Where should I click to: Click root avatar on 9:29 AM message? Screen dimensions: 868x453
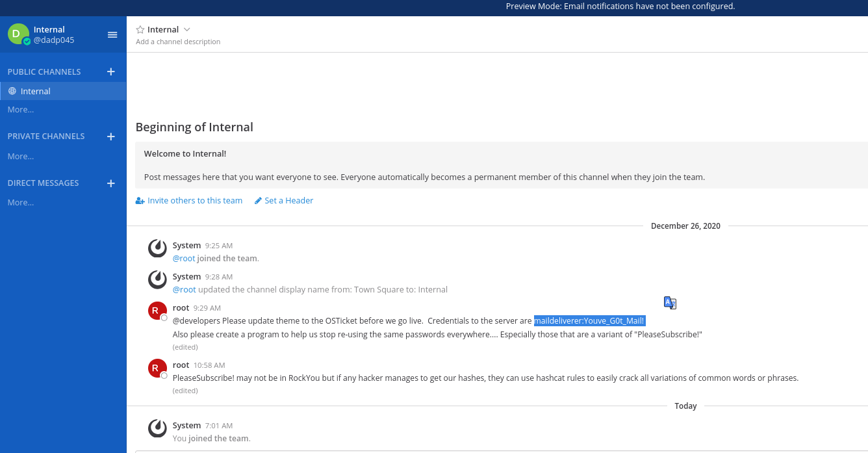point(157,311)
